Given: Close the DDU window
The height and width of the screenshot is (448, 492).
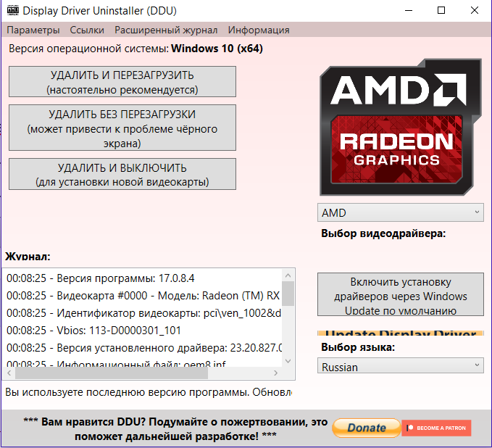Looking at the screenshot, I should point(474,10).
